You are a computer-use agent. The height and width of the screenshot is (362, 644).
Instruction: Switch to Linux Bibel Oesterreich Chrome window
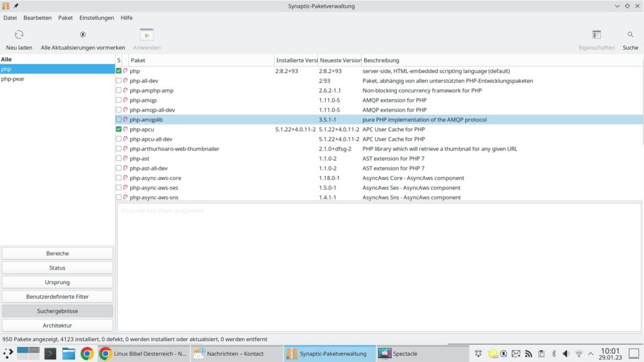coord(143,353)
